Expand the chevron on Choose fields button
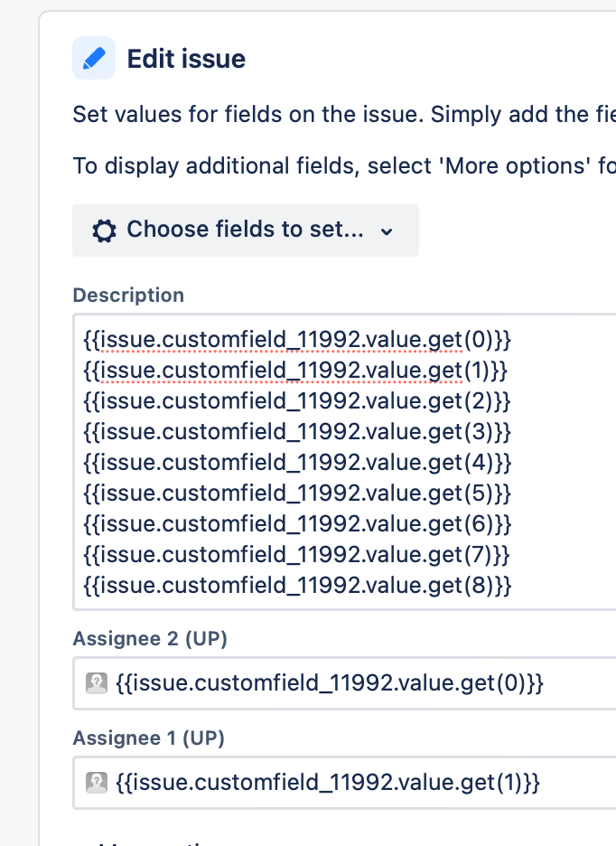The image size is (616, 846). coord(387,231)
